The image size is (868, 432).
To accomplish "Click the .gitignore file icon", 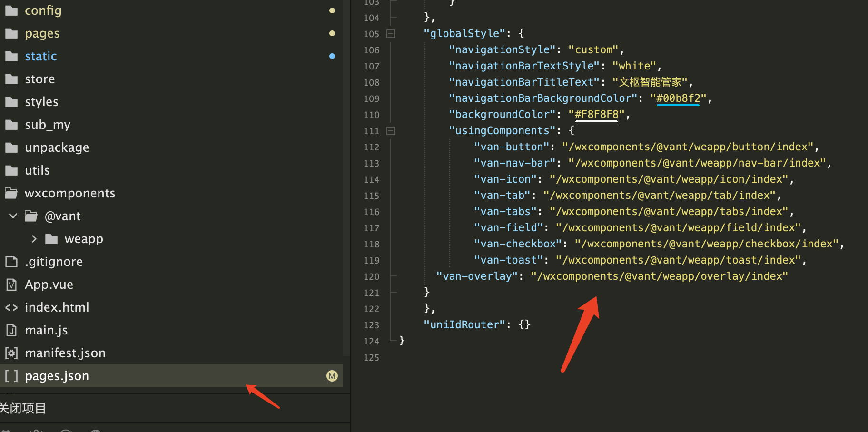I will [11, 262].
